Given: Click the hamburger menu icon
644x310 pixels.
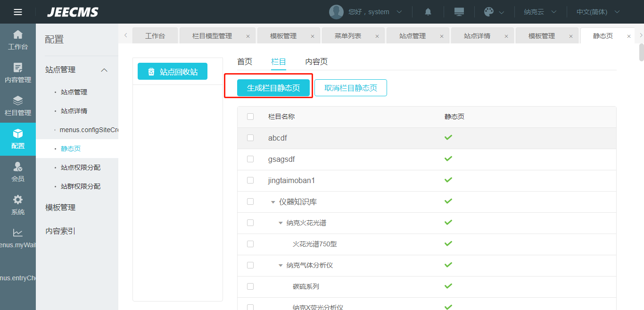Looking at the screenshot, I should tap(18, 12).
